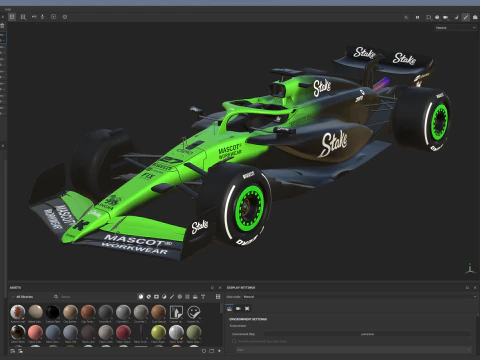Filter assets by smart masks icon
Image resolution: width=480 pixels, height=360 pixels.
click(x=156, y=296)
